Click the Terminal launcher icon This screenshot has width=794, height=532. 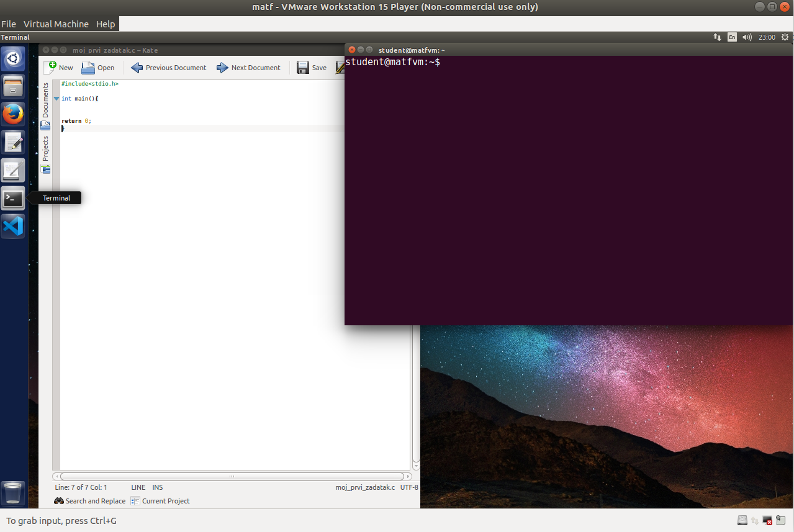pos(13,199)
